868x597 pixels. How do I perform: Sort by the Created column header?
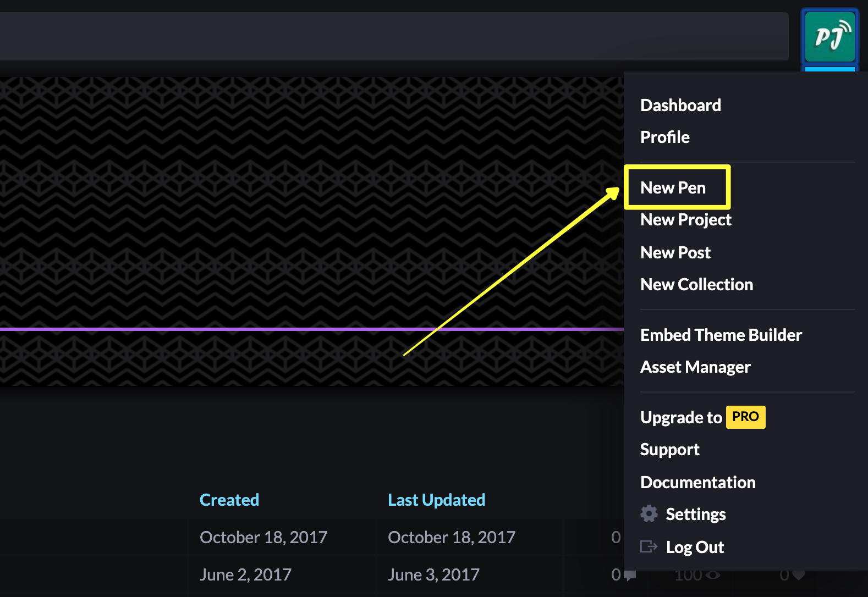tap(229, 500)
